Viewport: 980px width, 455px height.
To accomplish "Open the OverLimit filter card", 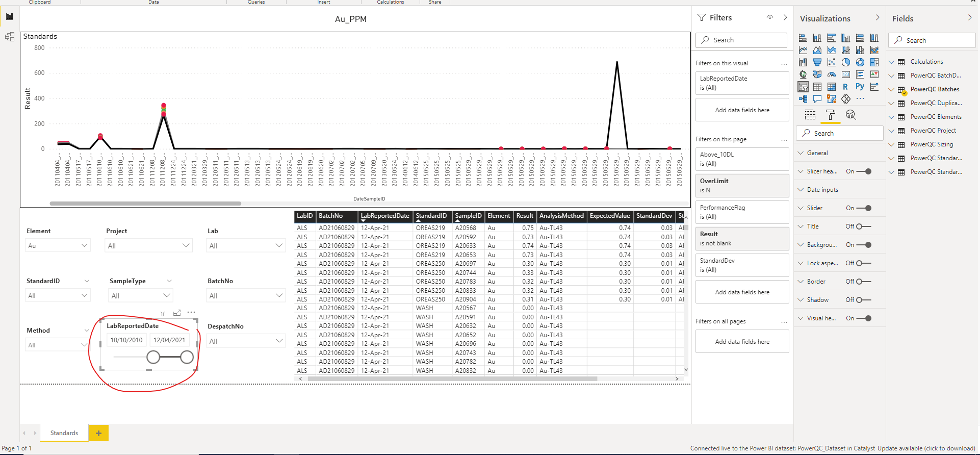I will 742,186.
